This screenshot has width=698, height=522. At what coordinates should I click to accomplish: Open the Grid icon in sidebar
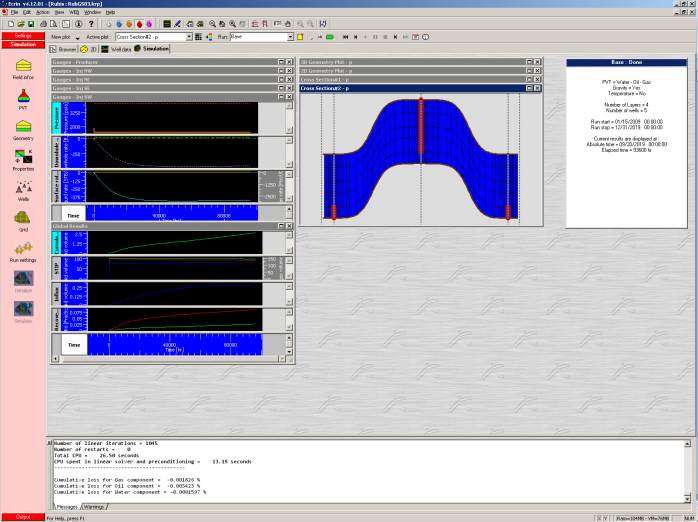[22, 219]
